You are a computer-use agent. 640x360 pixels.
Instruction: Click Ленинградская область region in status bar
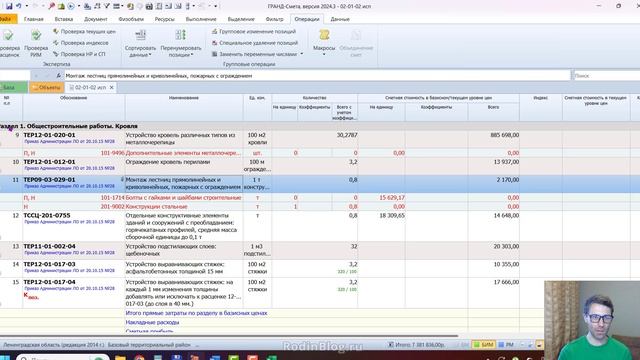click(x=53, y=345)
